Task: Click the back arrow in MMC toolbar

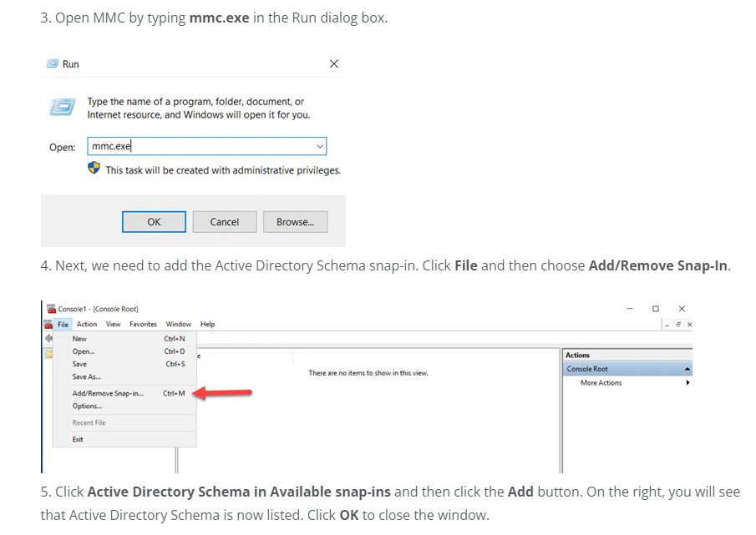Action: click(x=48, y=339)
